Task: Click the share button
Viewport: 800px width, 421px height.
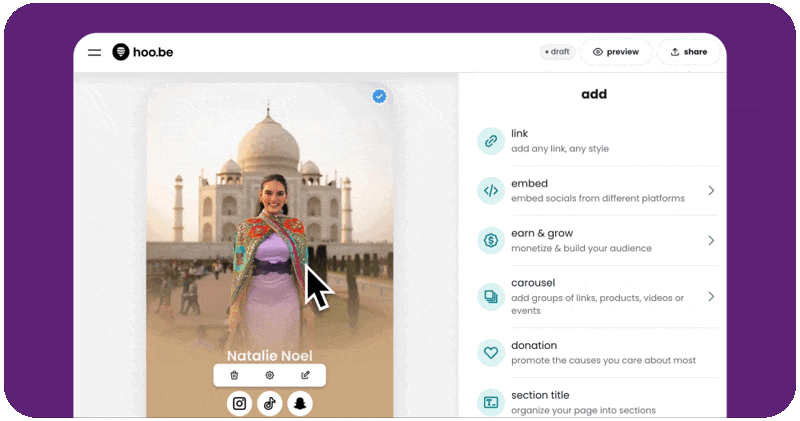Action: (x=689, y=52)
